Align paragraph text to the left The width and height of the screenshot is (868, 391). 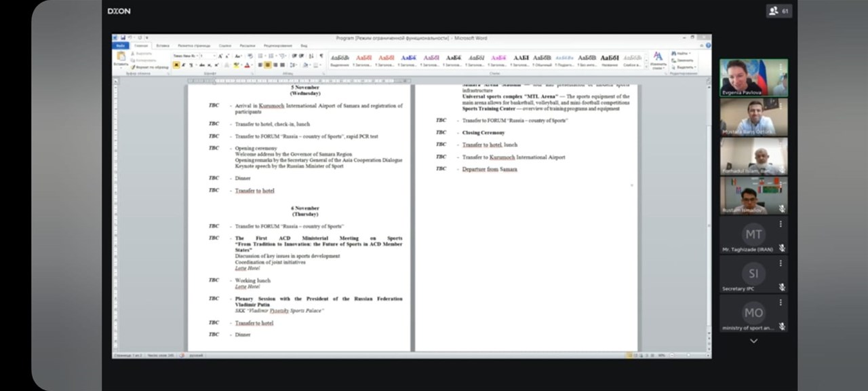261,65
